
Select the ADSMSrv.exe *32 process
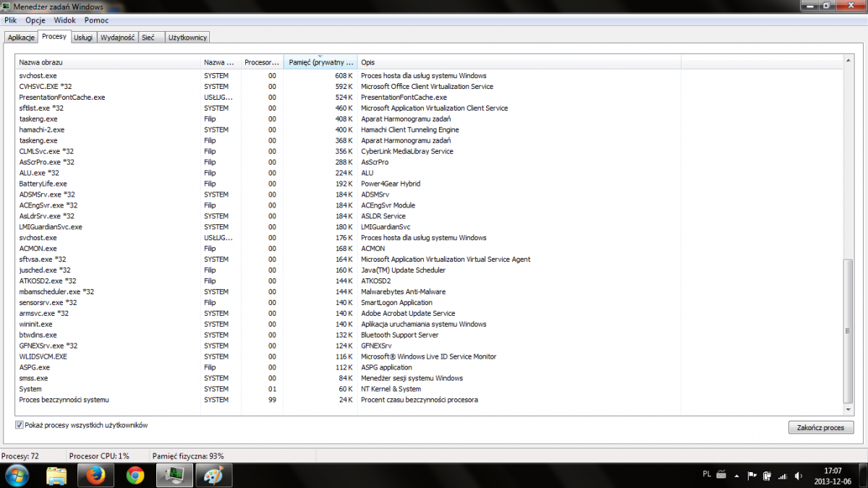[430, 194]
